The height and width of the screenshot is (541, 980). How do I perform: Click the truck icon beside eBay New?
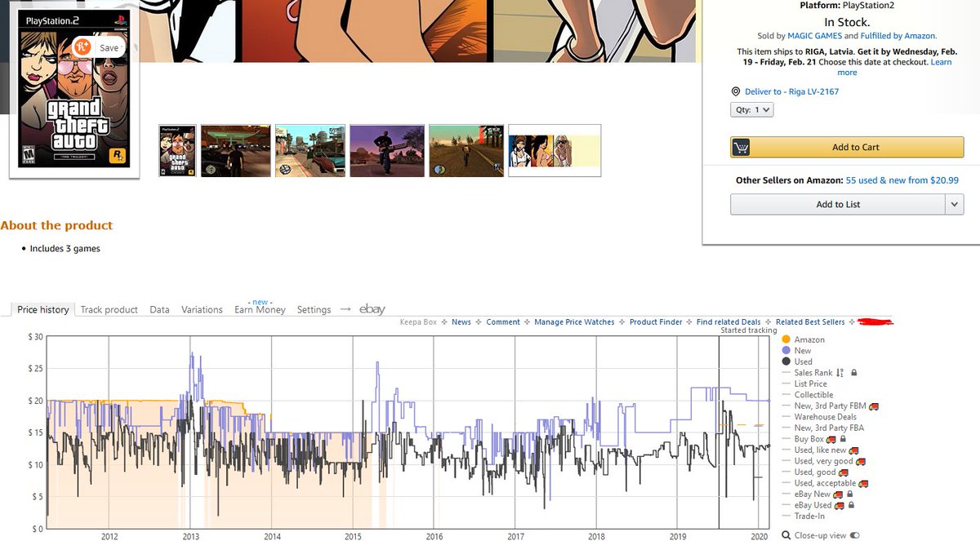pyautogui.click(x=838, y=494)
